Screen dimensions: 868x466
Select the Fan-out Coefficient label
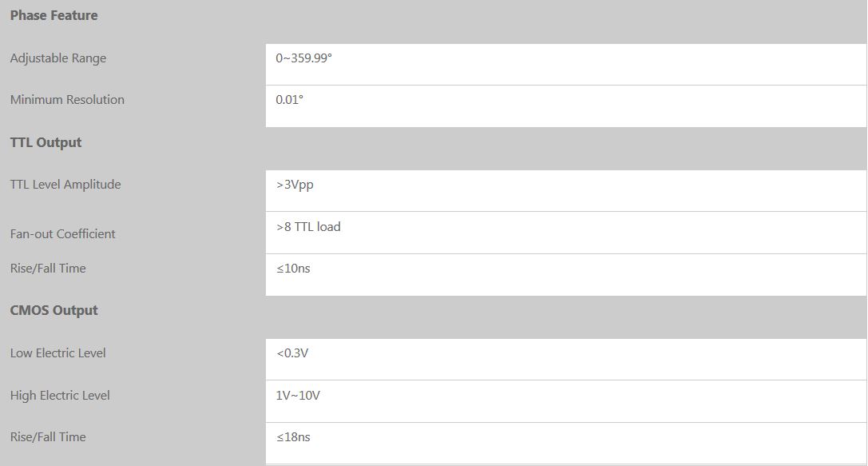tap(62, 234)
